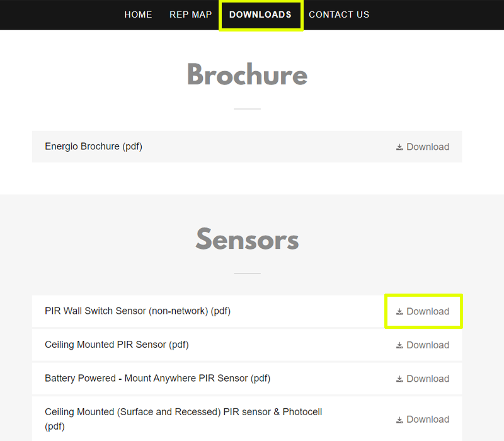This screenshot has height=441, width=504.
Task: Select the Energio Brochure (pdf) title
Action: point(93,147)
